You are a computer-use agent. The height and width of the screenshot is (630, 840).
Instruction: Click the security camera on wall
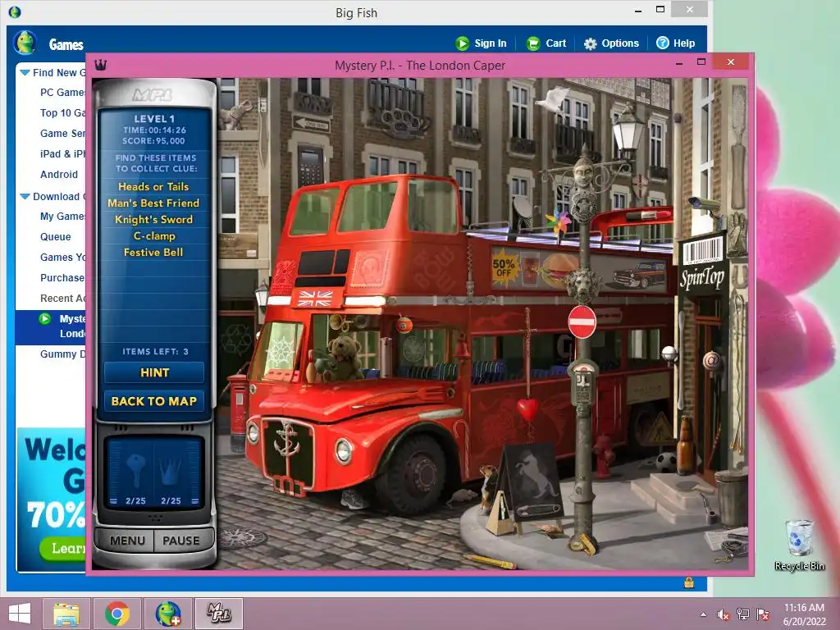click(705, 205)
